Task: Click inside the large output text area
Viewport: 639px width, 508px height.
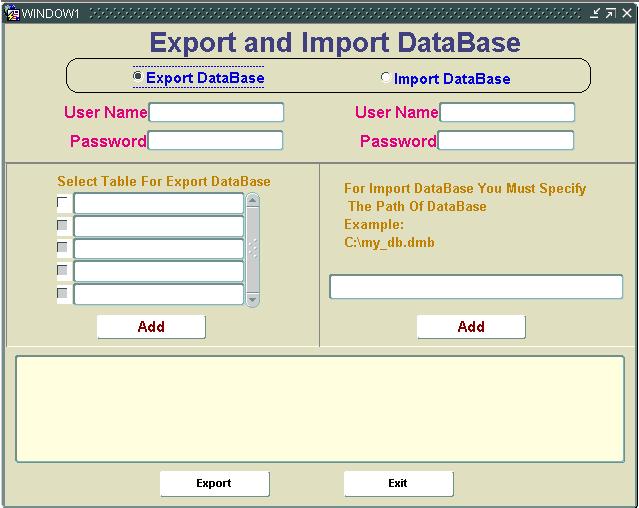Action: coord(319,409)
